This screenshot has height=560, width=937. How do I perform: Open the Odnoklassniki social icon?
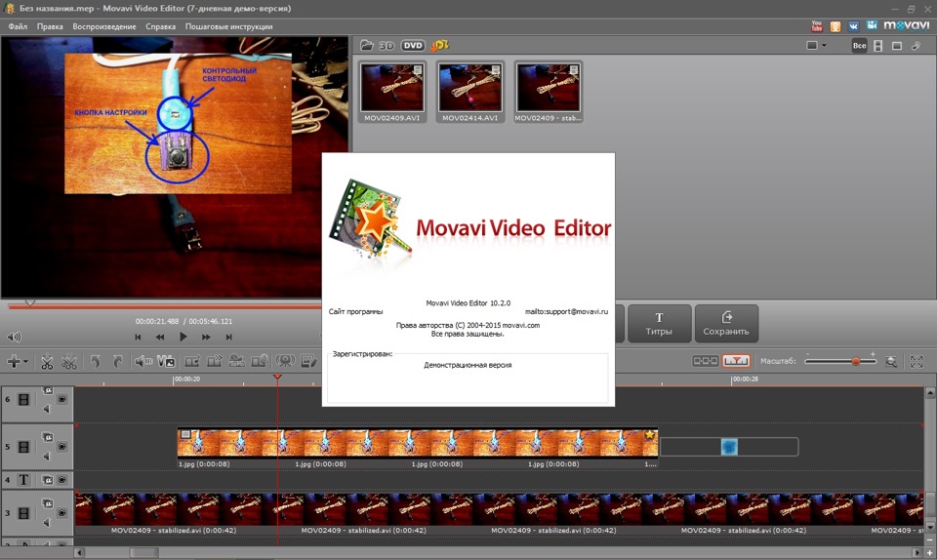[835, 26]
